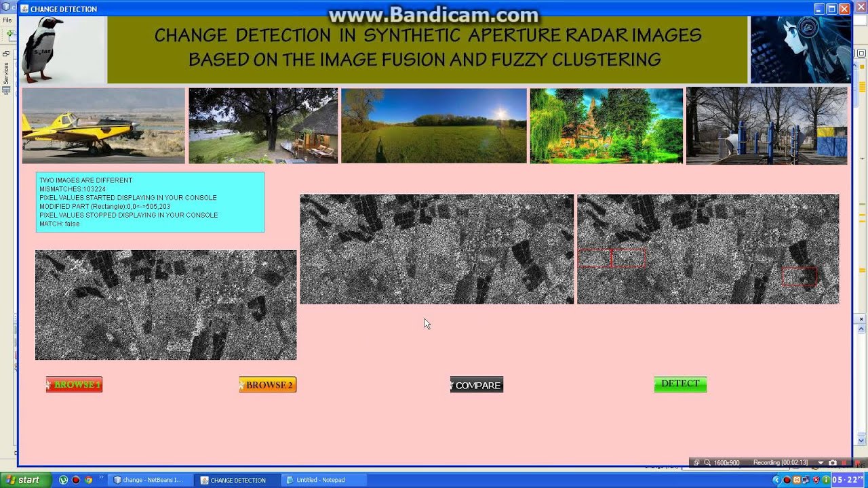
Task: Click the Bandicam window target icon
Action: 696,463
